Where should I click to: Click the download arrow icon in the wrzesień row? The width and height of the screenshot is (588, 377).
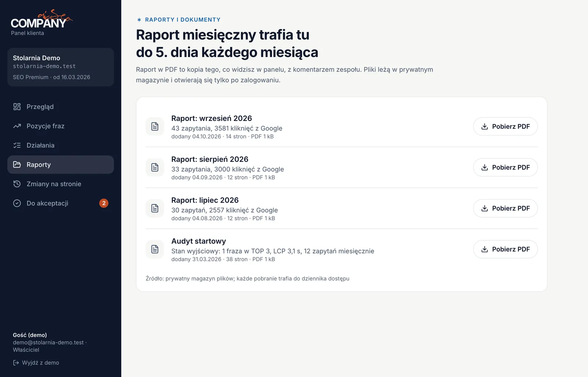click(x=485, y=127)
